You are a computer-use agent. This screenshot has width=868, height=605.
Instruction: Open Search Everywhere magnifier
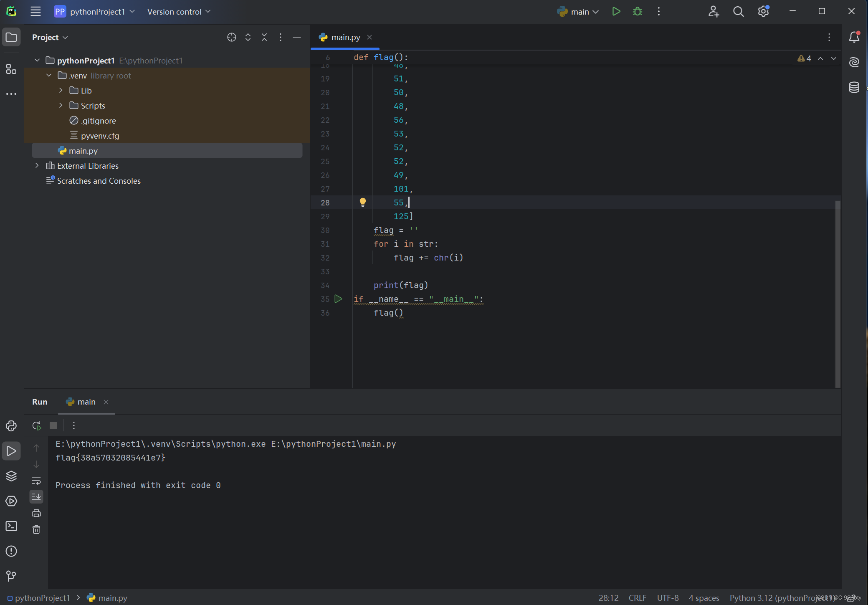point(738,12)
